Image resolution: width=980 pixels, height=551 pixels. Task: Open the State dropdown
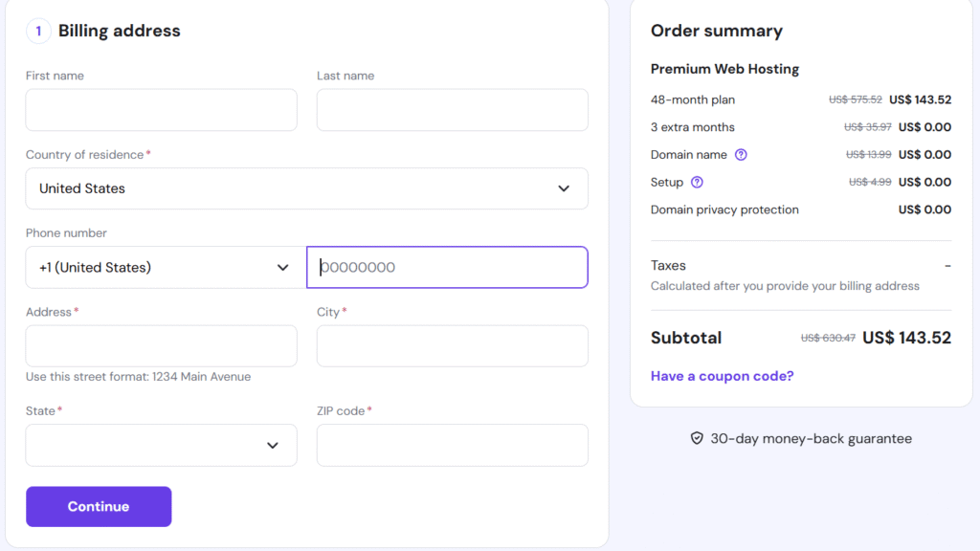161,445
